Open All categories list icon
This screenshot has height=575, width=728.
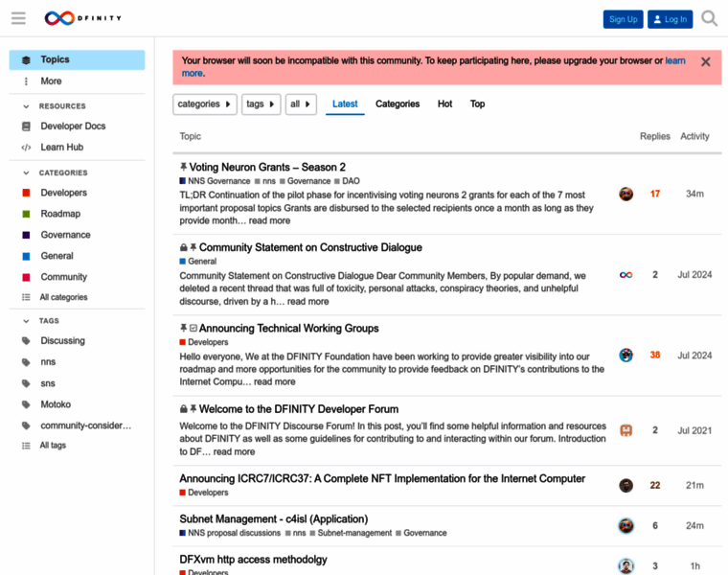[x=26, y=297]
